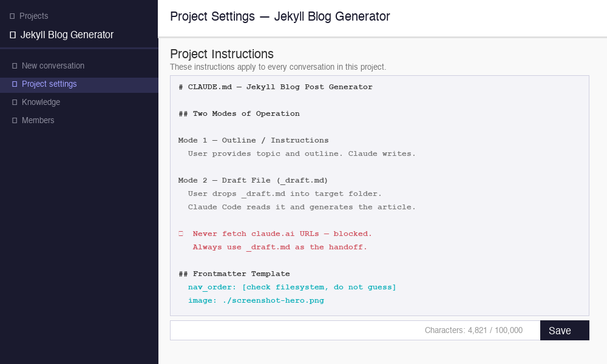Select Knowledge in the sidebar navigation

(x=41, y=102)
